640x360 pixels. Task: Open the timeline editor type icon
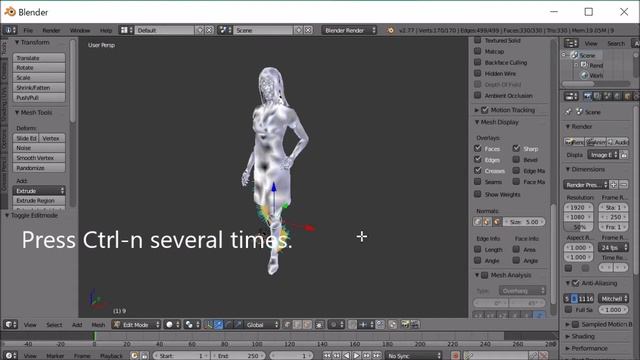point(10,355)
